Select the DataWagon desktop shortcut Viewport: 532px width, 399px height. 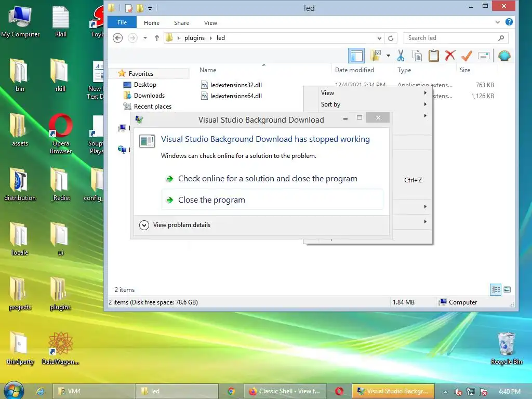[60, 348]
